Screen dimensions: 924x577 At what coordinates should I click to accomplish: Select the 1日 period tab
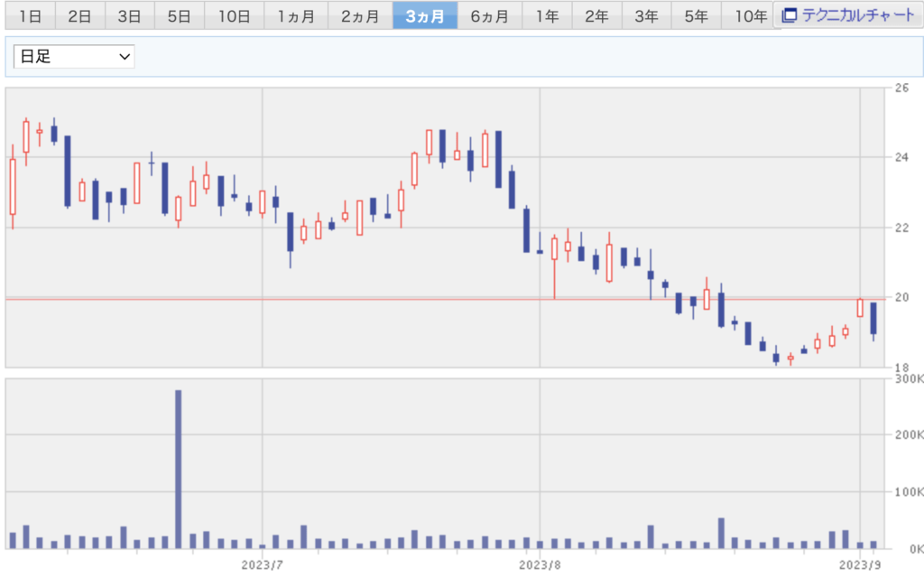tap(30, 15)
